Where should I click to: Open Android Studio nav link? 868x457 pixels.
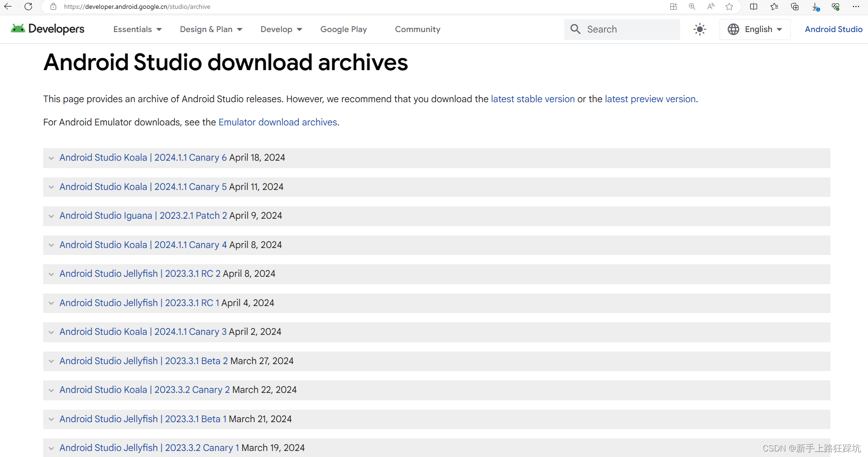[833, 29]
